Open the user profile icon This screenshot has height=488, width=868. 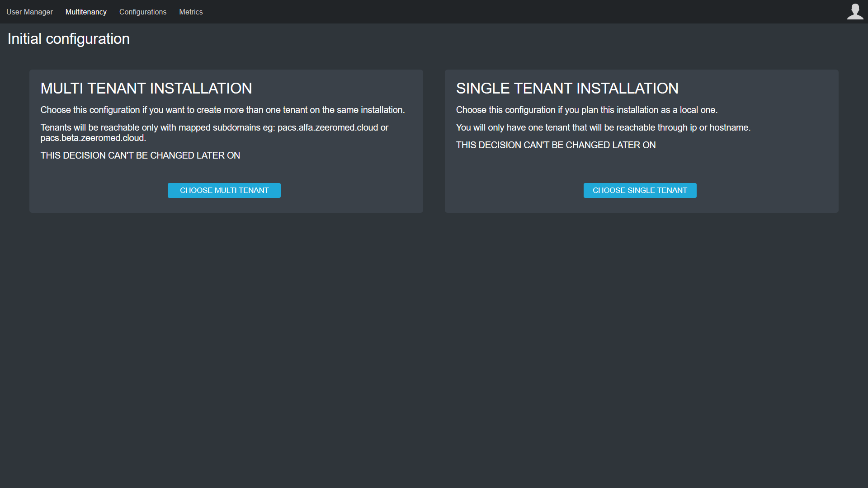click(x=855, y=12)
